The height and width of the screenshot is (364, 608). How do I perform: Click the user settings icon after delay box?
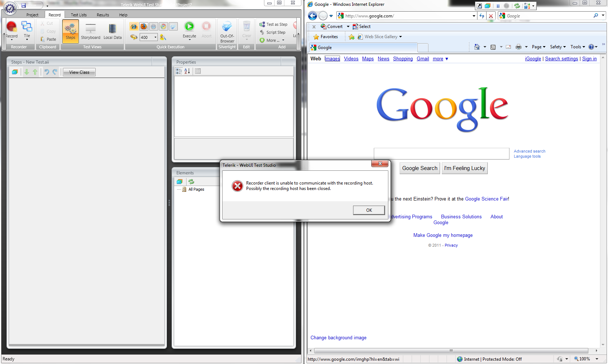pyautogui.click(x=163, y=37)
